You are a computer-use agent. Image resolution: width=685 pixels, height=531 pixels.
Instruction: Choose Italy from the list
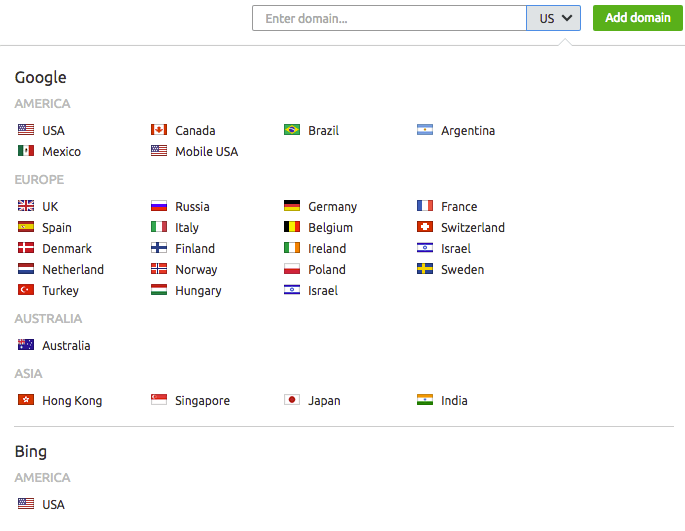tap(187, 228)
